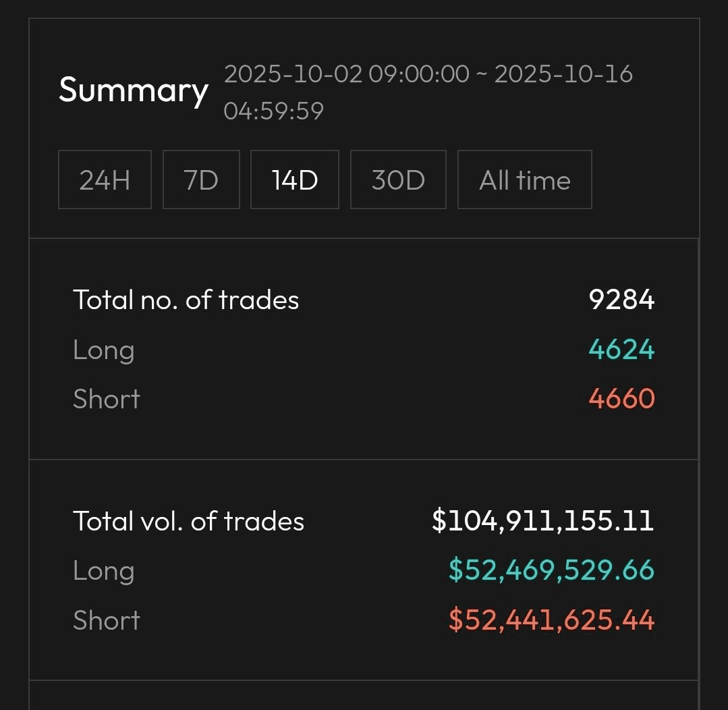
Task: Select the total trades count 9284
Action: [621, 300]
